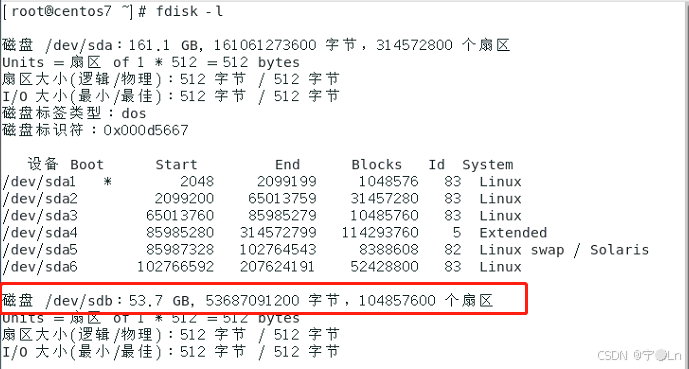Click the /dev/sda5 device name
The width and height of the screenshot is (689, 369).
[x=40, y=250]
